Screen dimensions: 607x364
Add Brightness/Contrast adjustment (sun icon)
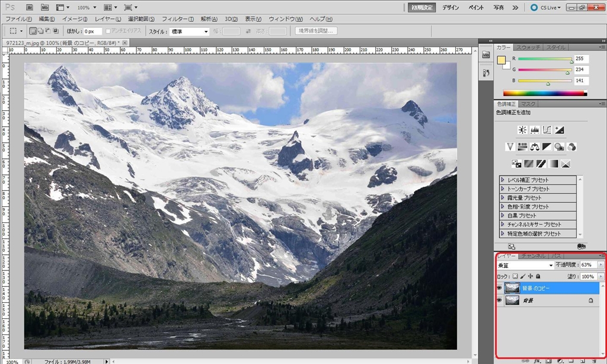pyautogui.click(x=522, y=130)
